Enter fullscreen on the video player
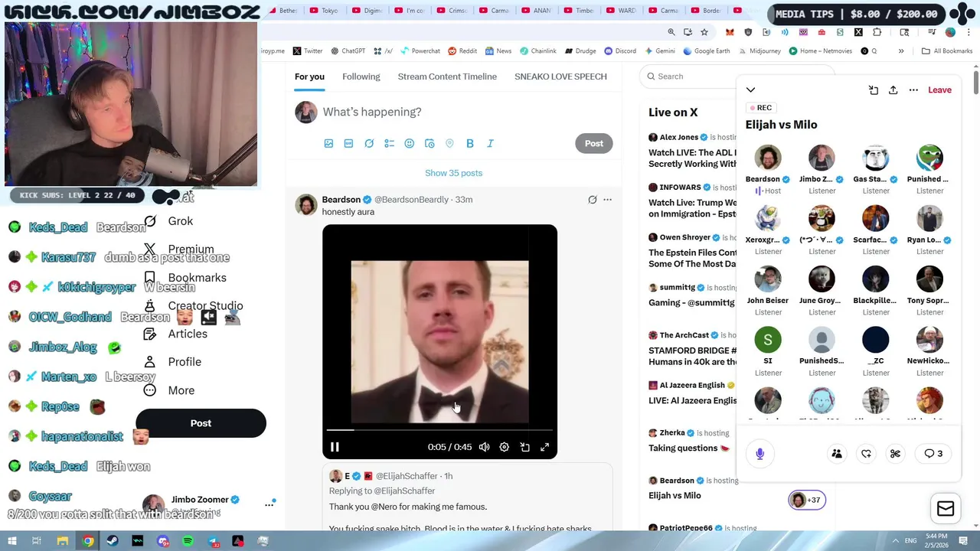Image resolution: width=980 pixels, height=551 pixels. tap(545, 447)
